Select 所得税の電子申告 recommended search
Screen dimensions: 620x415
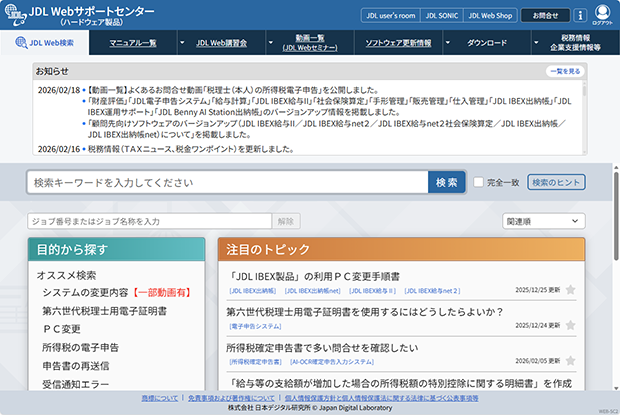click(x=81, y=347)
